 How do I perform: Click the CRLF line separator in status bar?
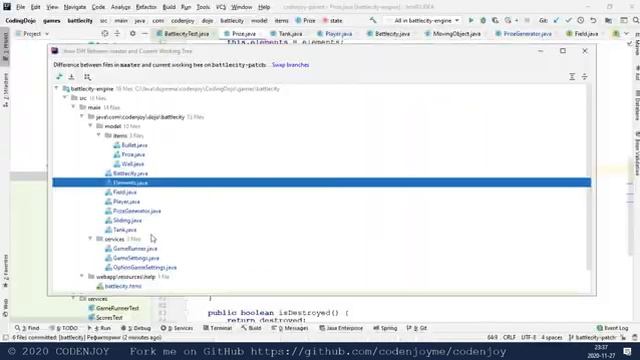click(509, 338)
